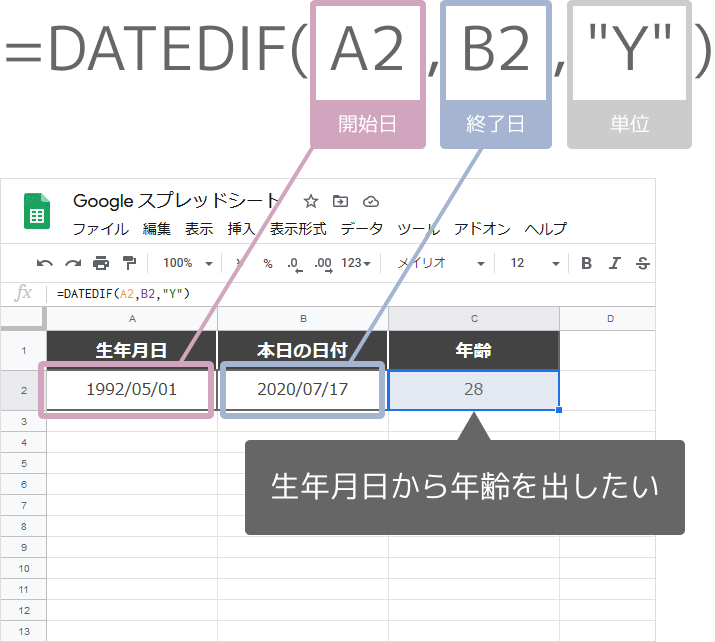
Task: Click the redo arrow icon
Action: [73, 263]
